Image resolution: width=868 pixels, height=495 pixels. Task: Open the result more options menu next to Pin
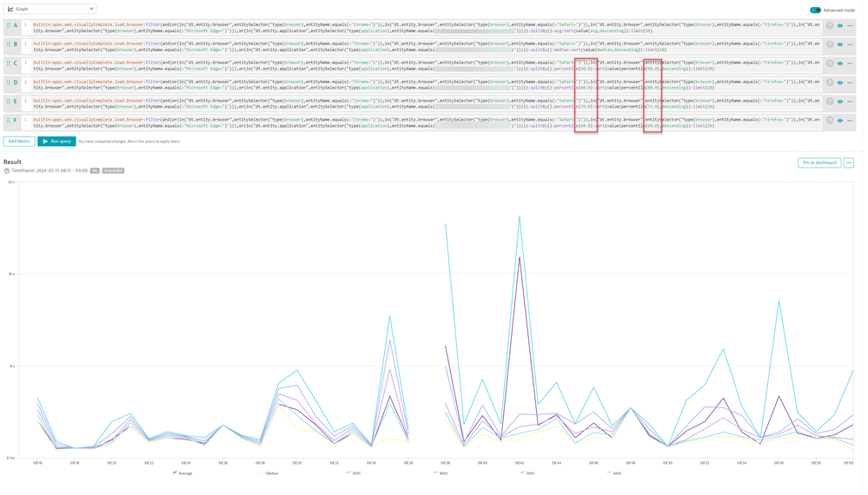[849, 162]
